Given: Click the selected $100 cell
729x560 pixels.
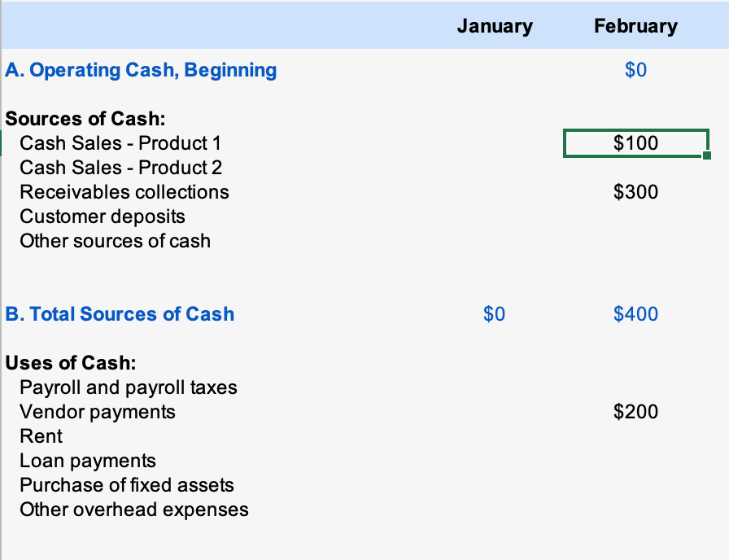Looking at the screenshot, I should [635, 143].
